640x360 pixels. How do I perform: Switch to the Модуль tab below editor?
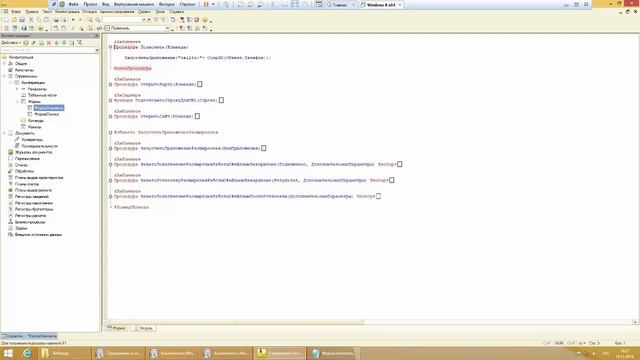click(144, 328)
